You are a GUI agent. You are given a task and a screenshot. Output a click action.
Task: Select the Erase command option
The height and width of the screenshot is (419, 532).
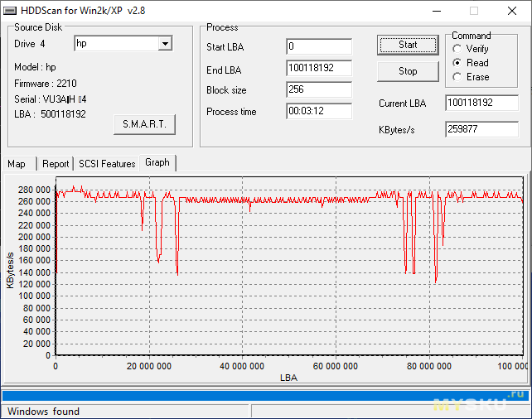(x=457, y=77)
